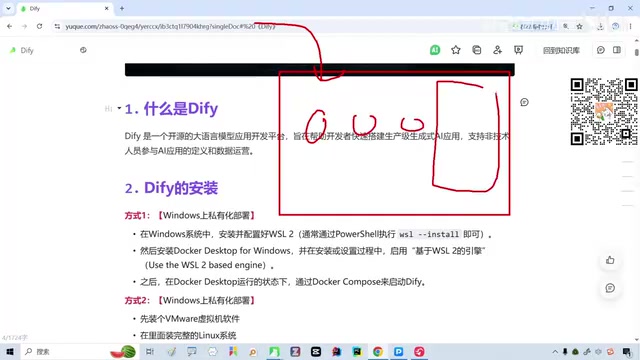Open the notification center icon in the tray

(x=628, y=352)
